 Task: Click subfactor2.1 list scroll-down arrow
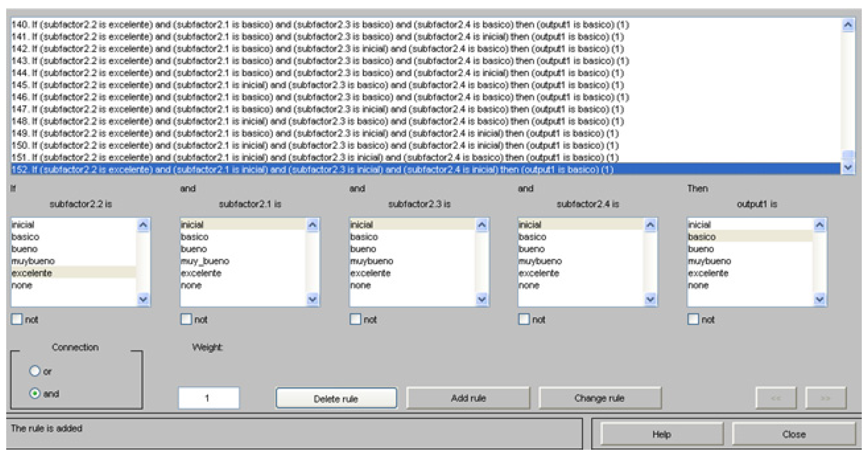(x=312, y=299)
